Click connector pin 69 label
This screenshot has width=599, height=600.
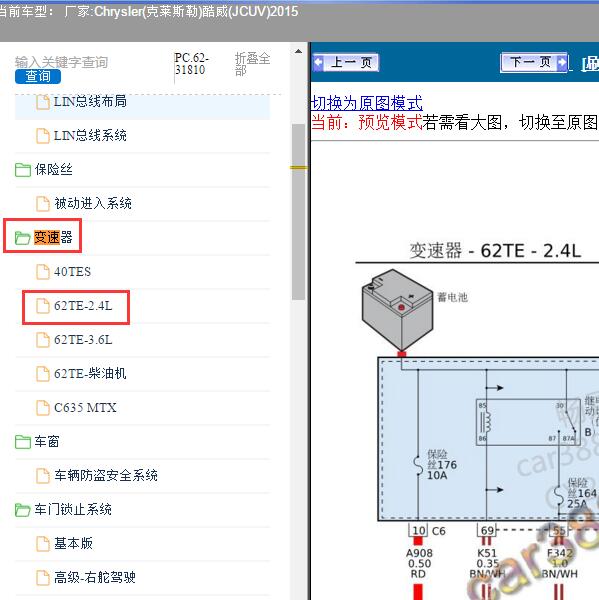487,531
